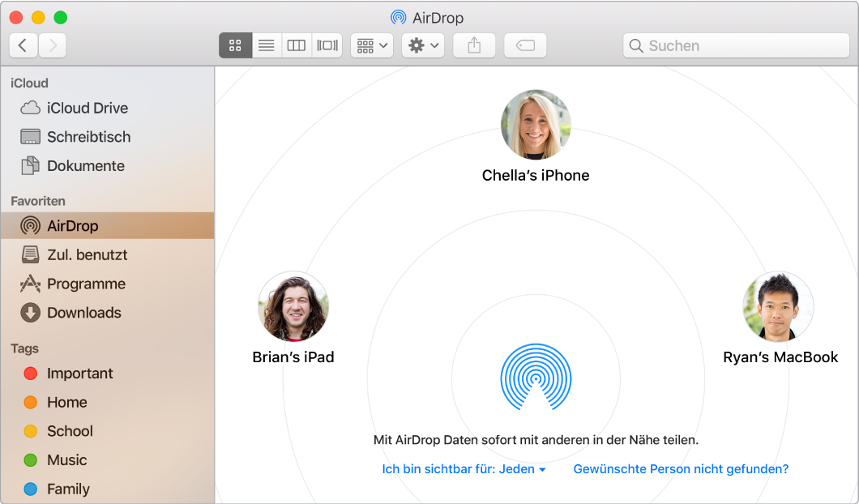
Task: Select Dokumente in the sidebar
Action: (x=84, y=165)
